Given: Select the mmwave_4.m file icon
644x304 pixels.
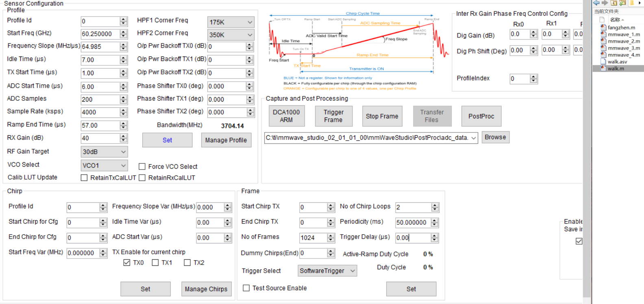Looking at the screenshot, I should pos(604,55).
